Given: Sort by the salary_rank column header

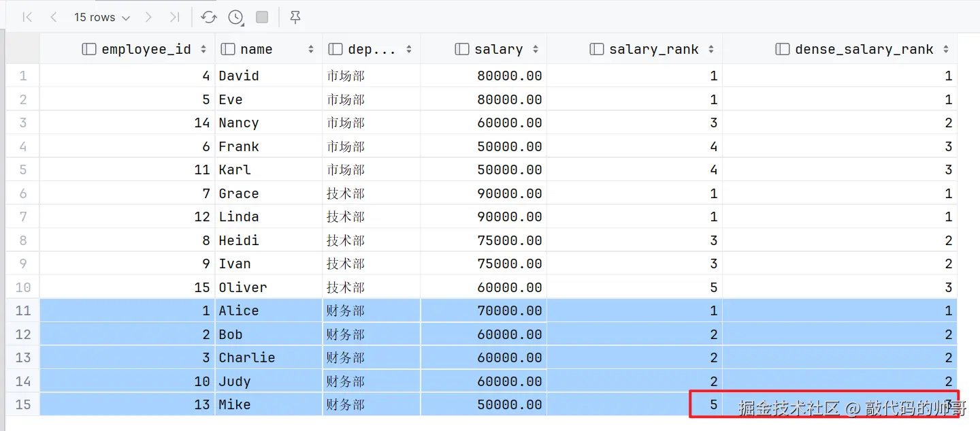Looking at the screenshot, I should [x=634, y=49].
